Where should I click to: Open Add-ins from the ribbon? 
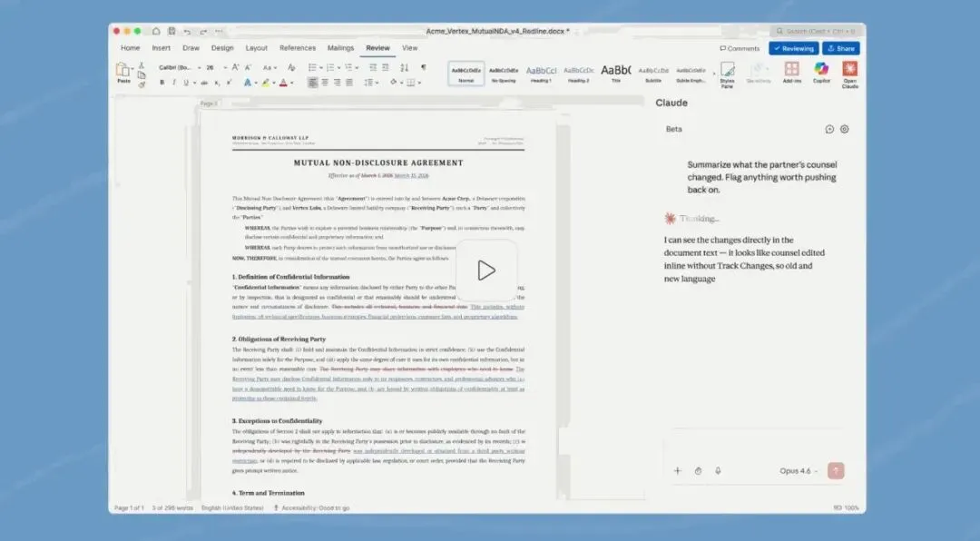coord(792,73)
